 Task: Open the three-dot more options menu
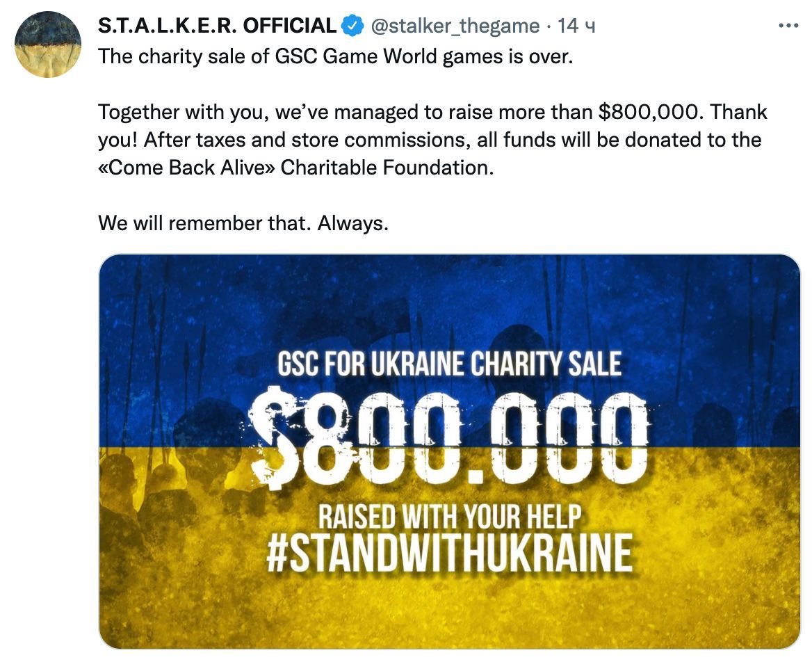click(788, 26)
